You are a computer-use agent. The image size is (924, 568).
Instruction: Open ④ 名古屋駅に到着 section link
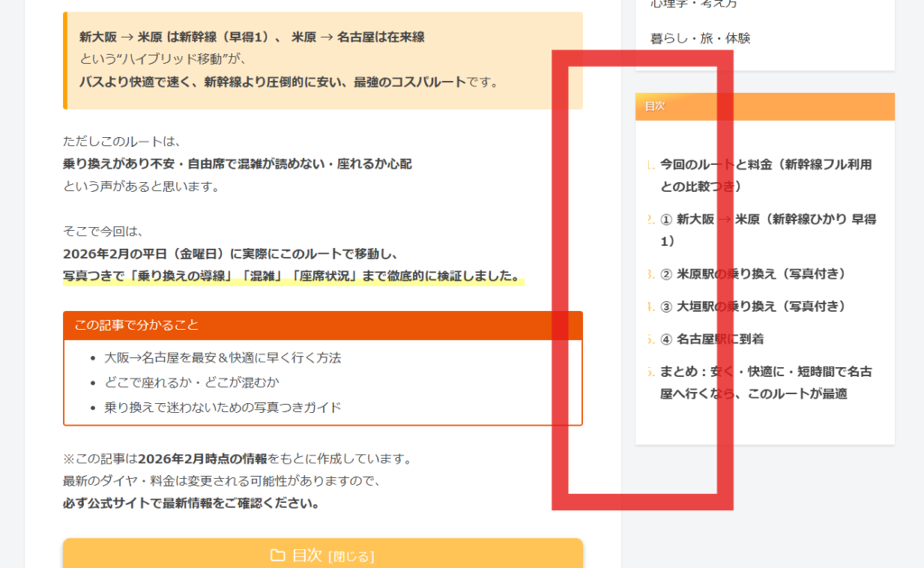(x=712, y=339)
